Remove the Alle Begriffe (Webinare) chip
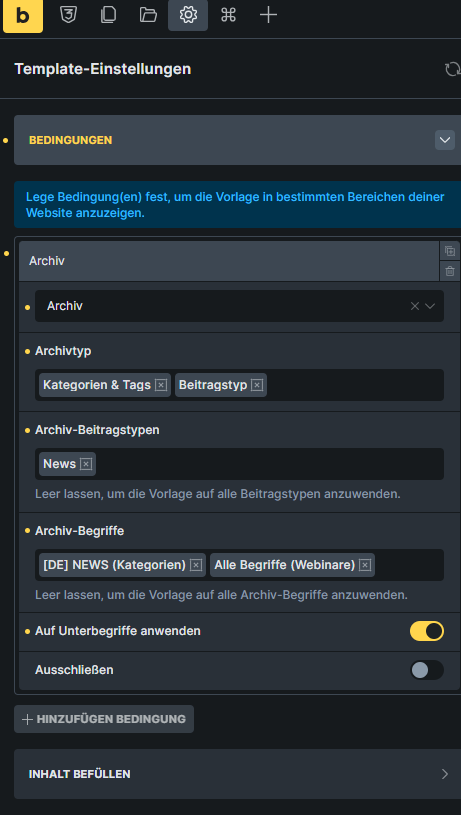 [x=365, y=565]
